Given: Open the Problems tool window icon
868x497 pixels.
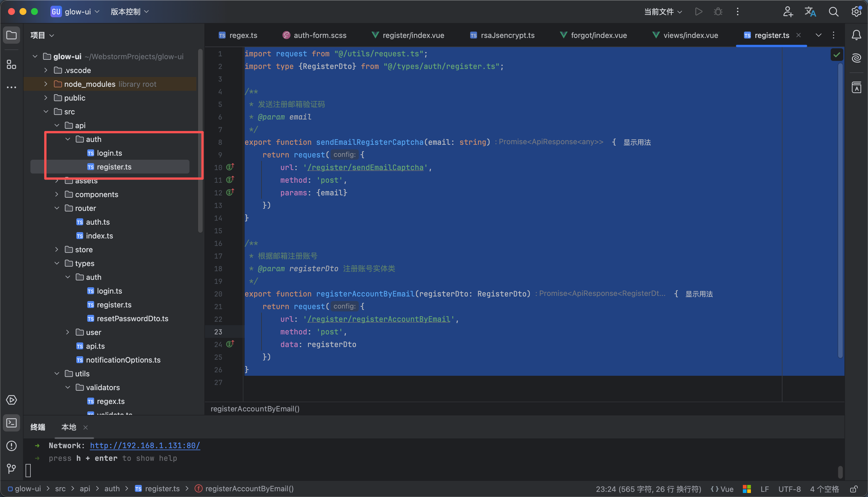Looking at the screenshot, I should (x=11, y=446).
